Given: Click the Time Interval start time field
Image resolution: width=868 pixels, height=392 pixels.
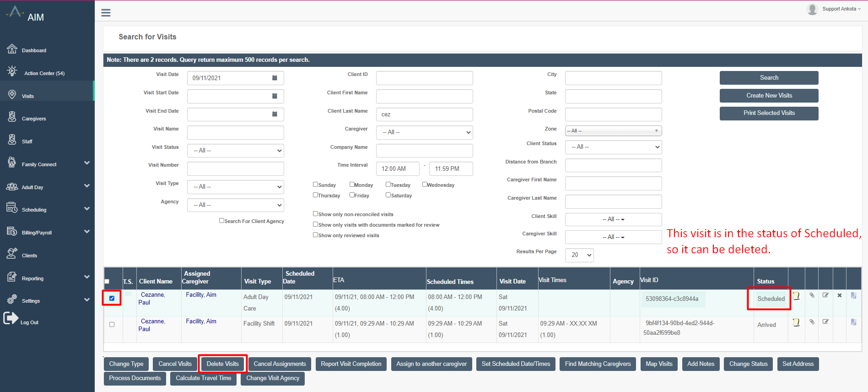Looking at the screenshot, I should coord(398,169).
